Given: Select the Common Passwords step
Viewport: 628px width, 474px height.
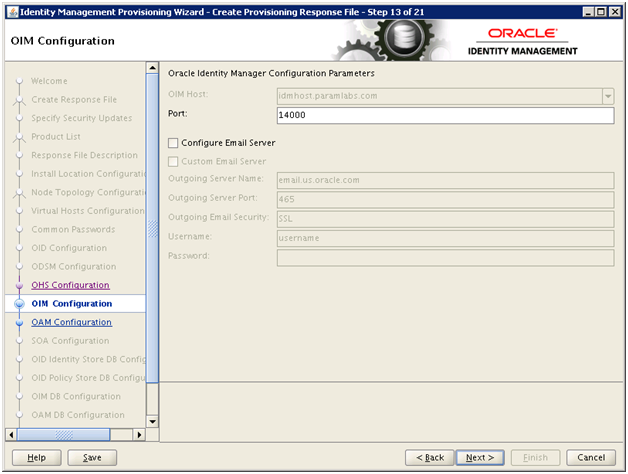Looking at the screenshot, I should [73, 230].
